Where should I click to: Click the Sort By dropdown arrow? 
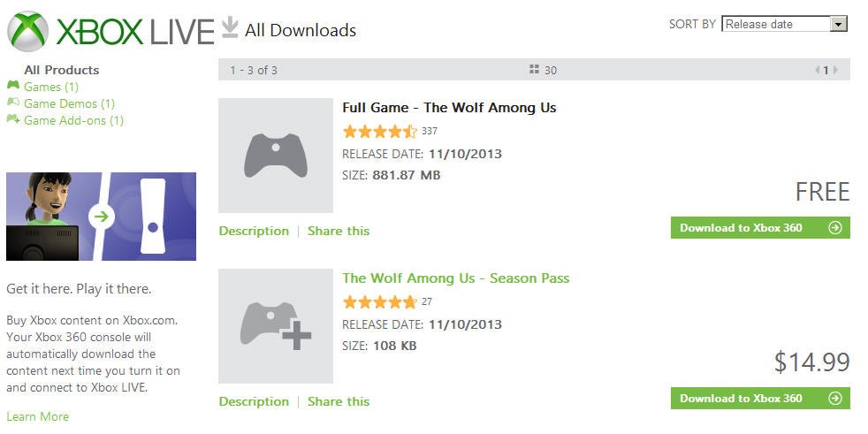(x=839, y=24)
